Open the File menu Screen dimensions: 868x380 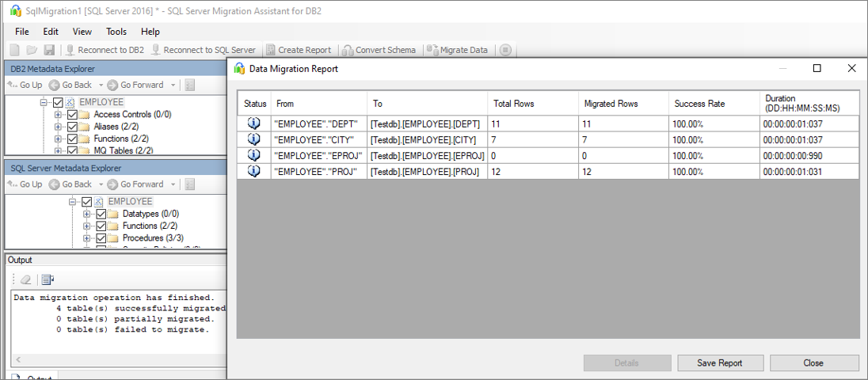tap(22, 32)
